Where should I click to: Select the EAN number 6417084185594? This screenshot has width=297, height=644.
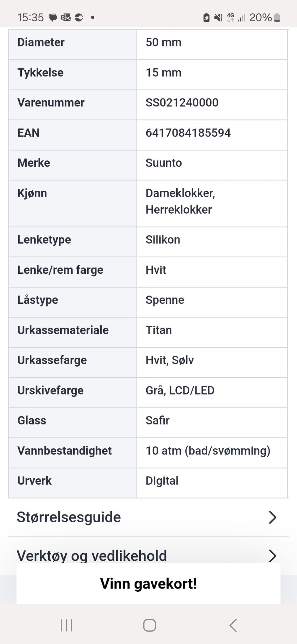pos(188,133)
